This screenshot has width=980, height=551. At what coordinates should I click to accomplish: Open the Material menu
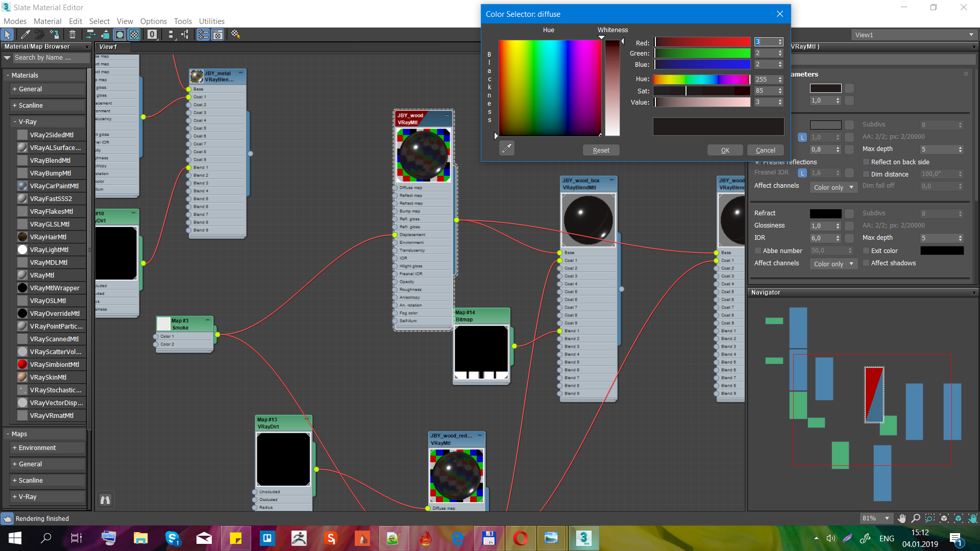[x=47, y=21]
